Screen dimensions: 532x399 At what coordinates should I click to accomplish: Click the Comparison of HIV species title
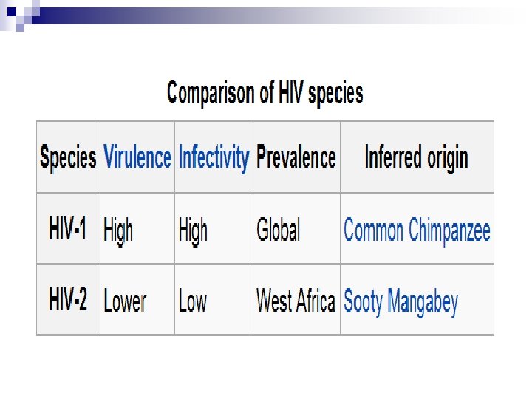[265, 94]
